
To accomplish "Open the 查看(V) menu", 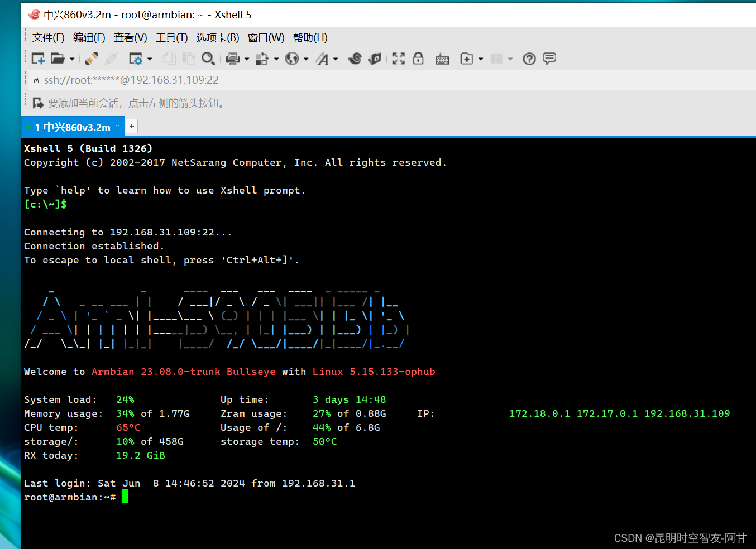I will [131, 38].
